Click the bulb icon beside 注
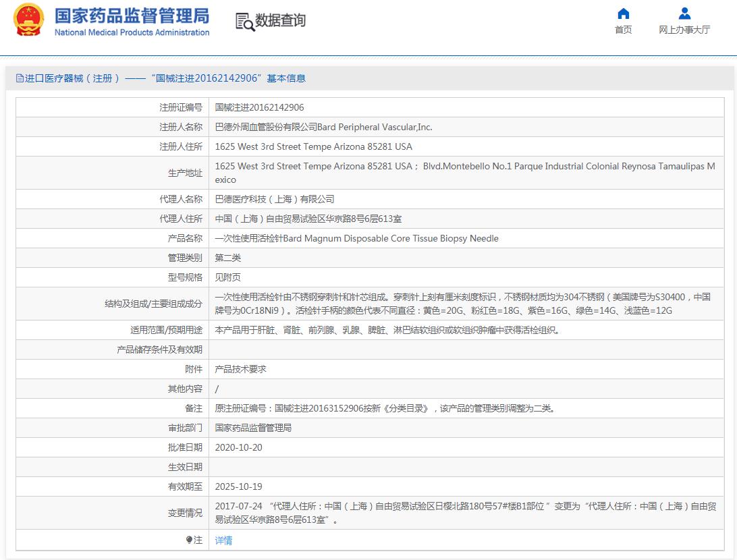The image size is (737, 560). point(189,540)
